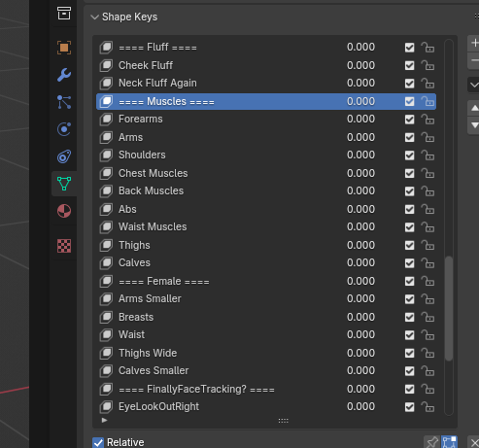Click the Cheek Fluff value slider
Image resolution: width=479 pixels, height=448 pixels.
click(360, 65)
